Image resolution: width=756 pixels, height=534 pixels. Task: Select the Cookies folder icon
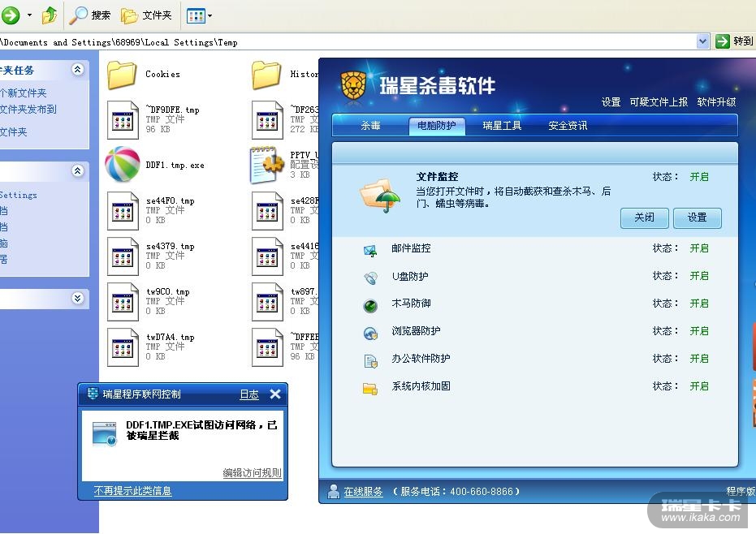click(x=122, y=75)
